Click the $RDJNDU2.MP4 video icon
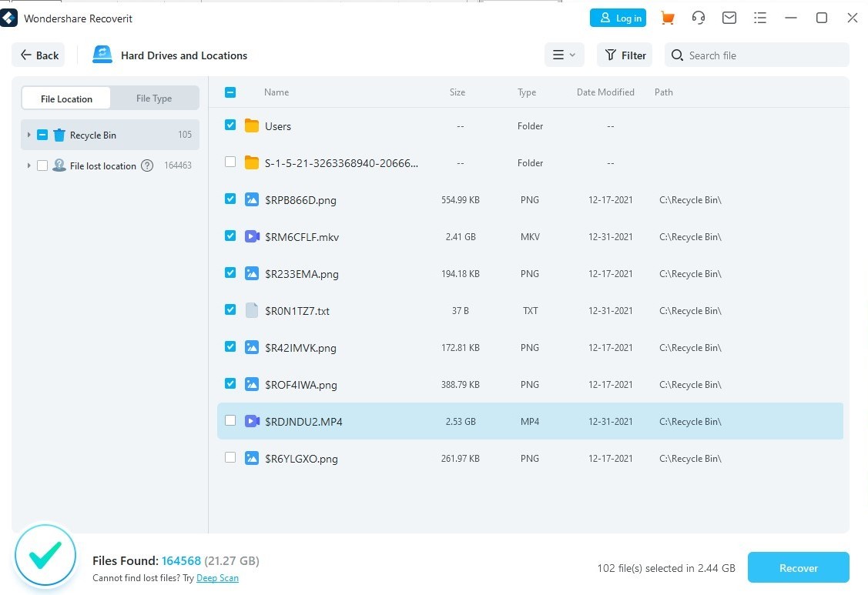 click(252, 421)
